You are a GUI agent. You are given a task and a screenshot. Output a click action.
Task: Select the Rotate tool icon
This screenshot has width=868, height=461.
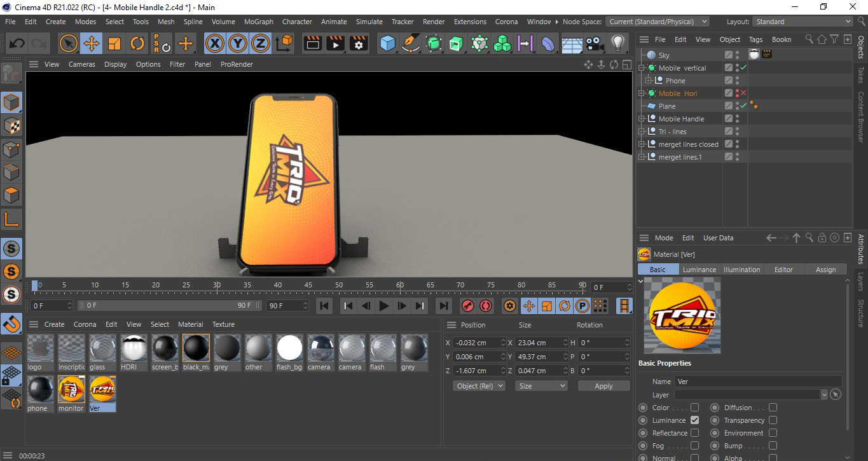(x=137, y=44)
